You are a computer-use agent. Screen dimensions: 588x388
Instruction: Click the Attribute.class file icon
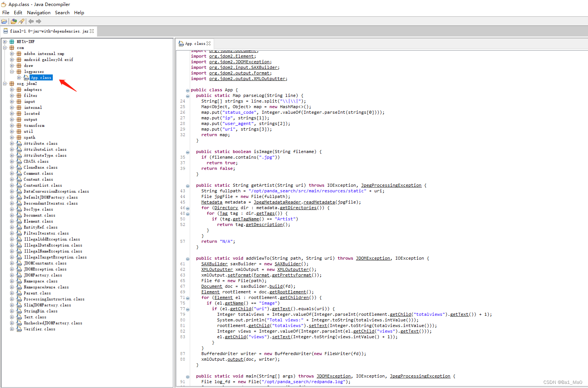[19, 143]
